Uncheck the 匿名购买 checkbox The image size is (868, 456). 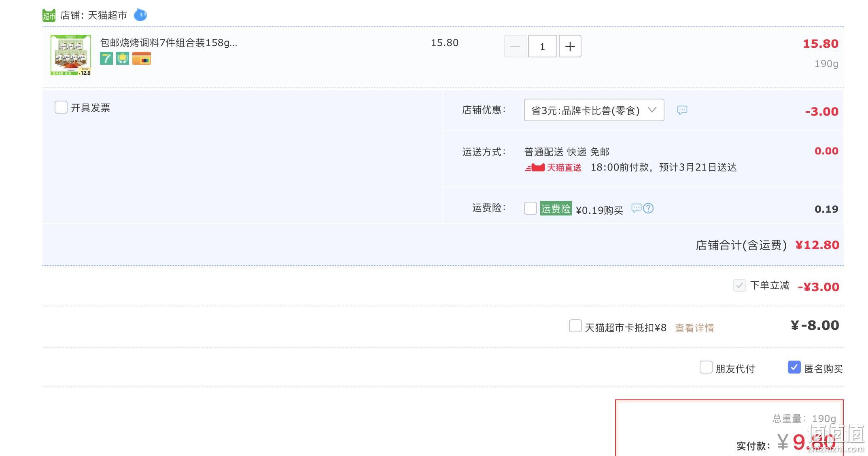click(794, 367)
